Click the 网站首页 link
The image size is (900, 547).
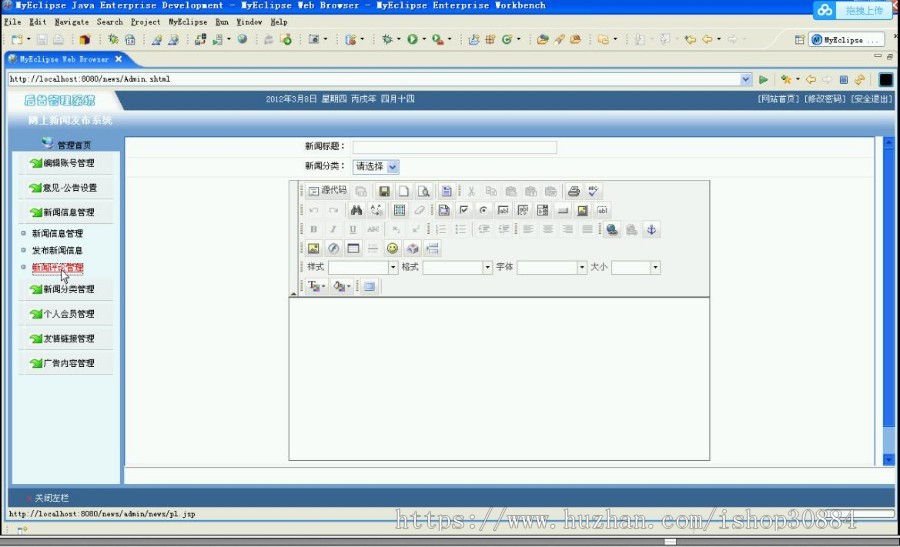coord(778,99)
